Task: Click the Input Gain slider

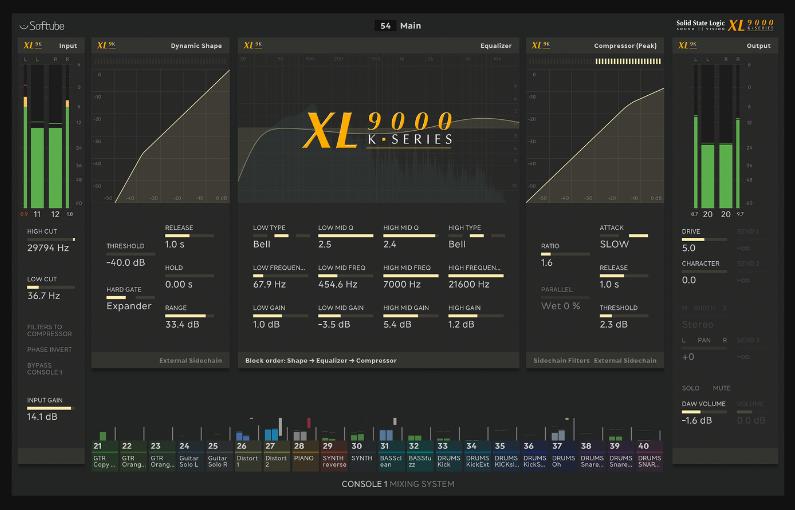Action: (x=50, y=409)
